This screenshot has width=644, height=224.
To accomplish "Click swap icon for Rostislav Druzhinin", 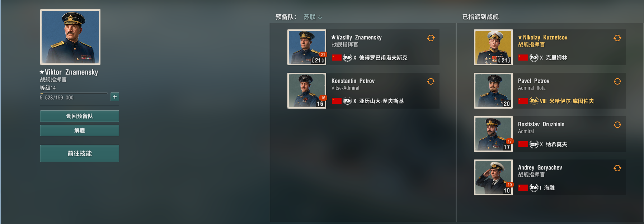I will point(617,125).
